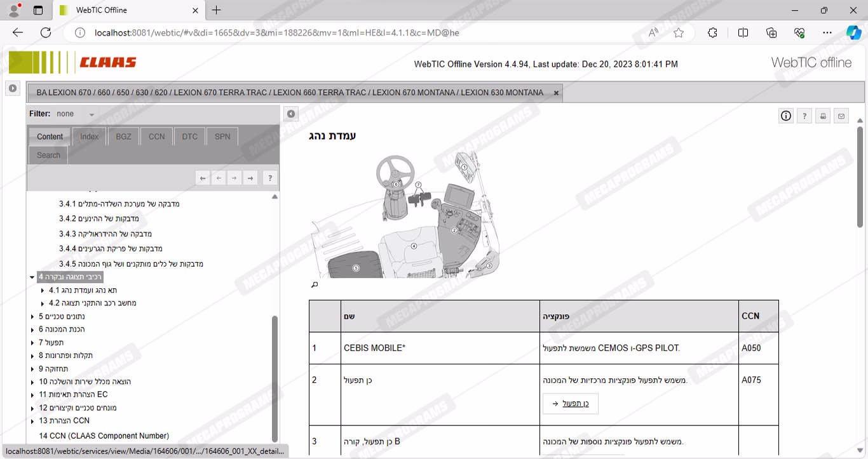Collapse the navigation panel with round arrow

[x=291, y=114]
